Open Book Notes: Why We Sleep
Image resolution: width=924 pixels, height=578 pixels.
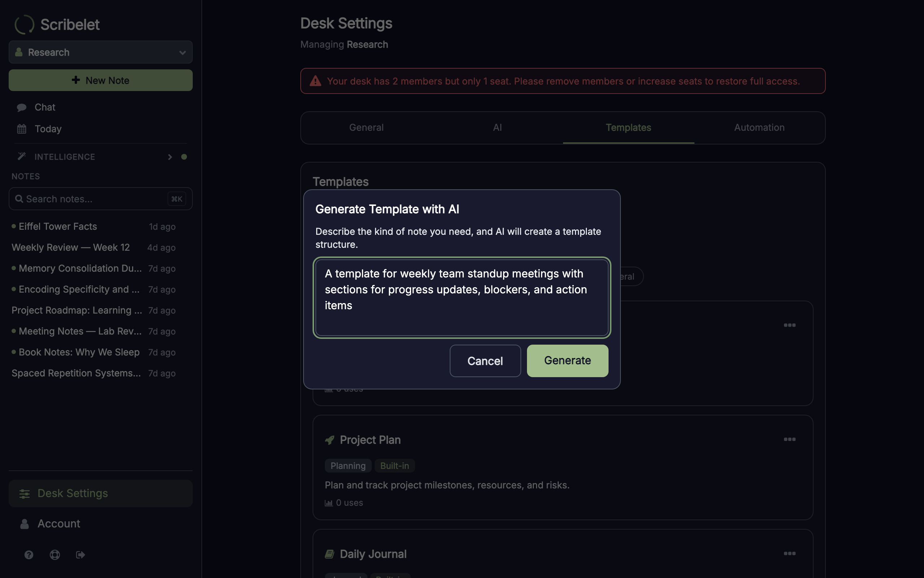pos(93,353)
